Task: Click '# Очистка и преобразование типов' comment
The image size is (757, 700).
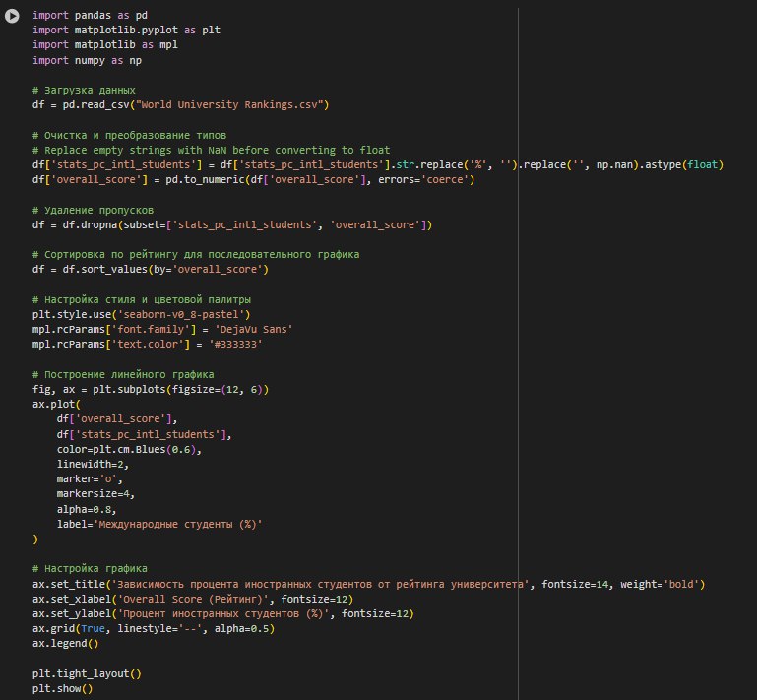Action: point(129,135)
